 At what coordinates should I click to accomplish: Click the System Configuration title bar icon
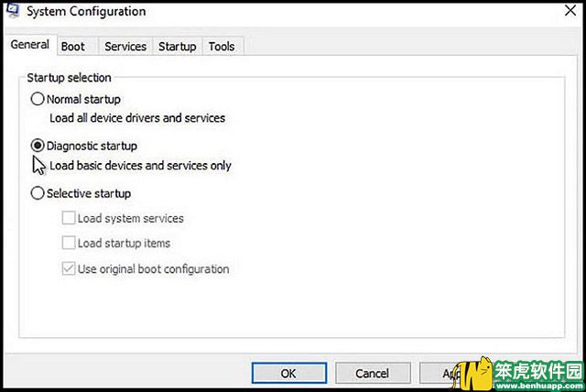(x=12, y=10)
